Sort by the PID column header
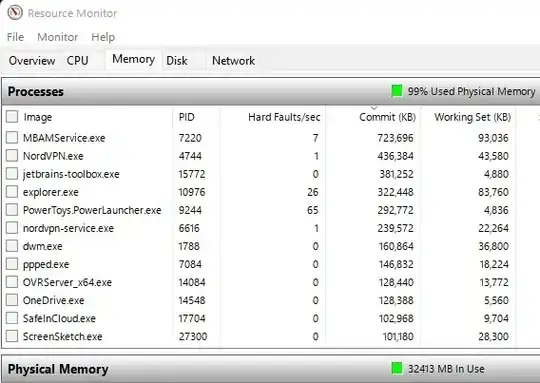 (x=187, y=117)
